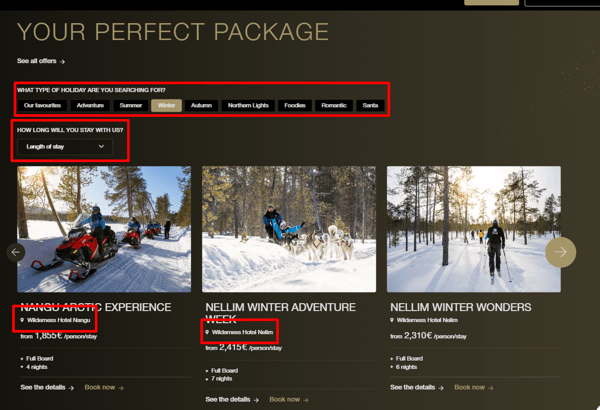Toggle the Northern Lights filter
The image size is (600, 410).
pyautogui.click(x=248, y=105)
